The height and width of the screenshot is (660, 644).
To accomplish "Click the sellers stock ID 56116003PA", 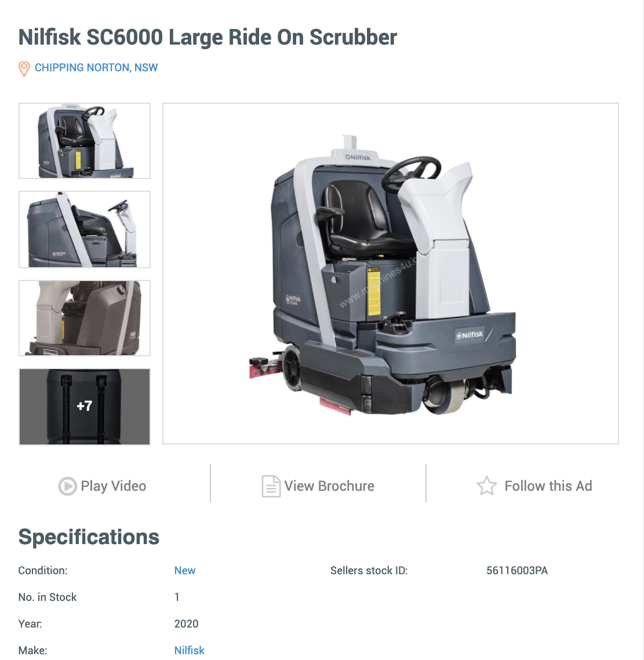I will [x=517, y=571].
